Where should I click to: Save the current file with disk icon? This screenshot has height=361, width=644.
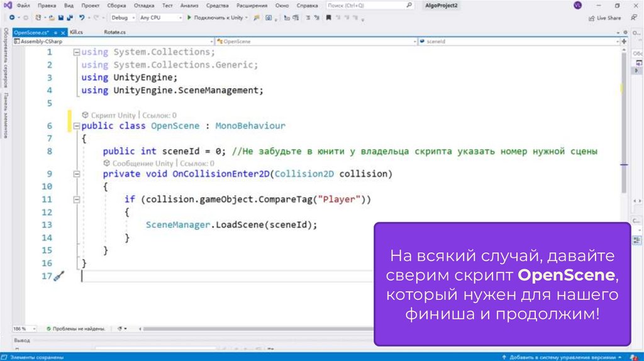point(61,18)
